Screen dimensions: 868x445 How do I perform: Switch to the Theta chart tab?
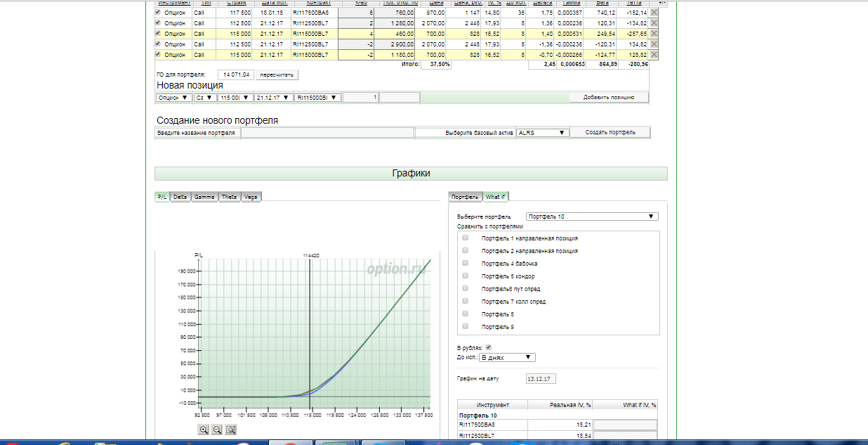click(229, 197)
